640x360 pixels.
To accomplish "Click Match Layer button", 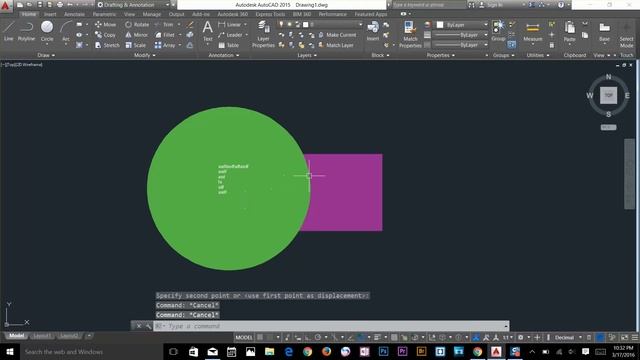I will tap(336, 45).
